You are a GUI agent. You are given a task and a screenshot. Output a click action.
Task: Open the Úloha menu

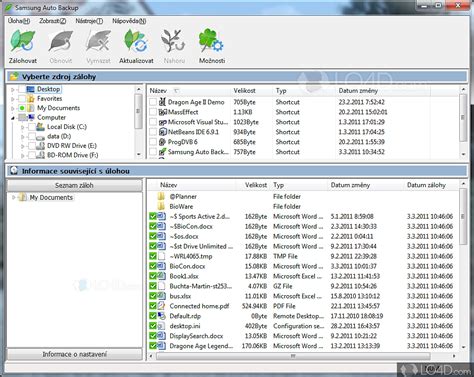(x=19, y=21)
